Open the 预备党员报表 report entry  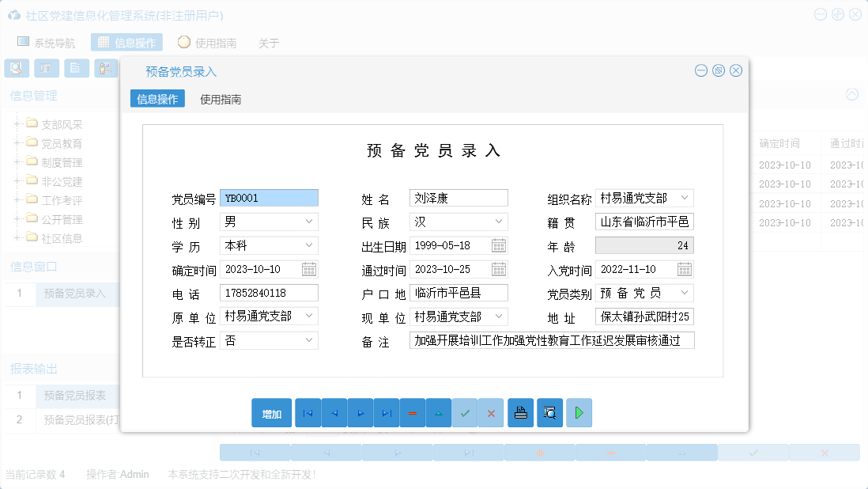76,396
